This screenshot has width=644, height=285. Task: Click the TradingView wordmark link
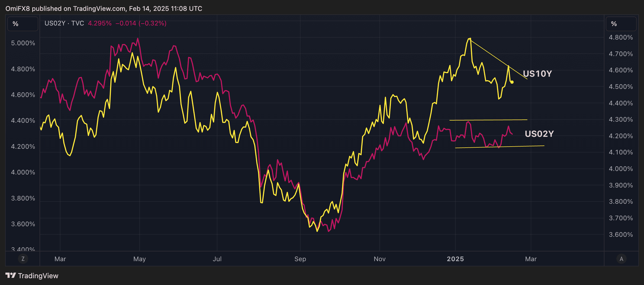pos(38,276)
